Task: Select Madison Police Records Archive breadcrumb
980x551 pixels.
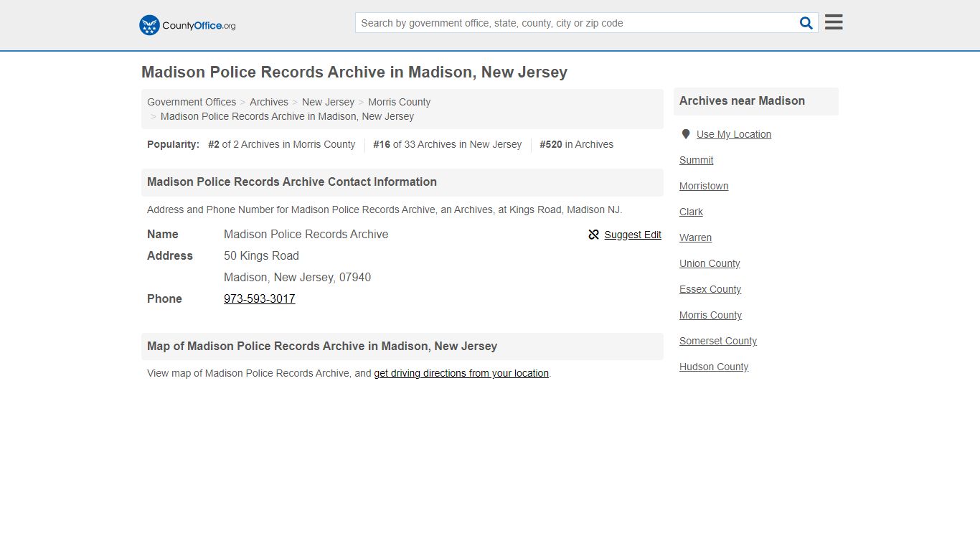Action: click(287, 116)
